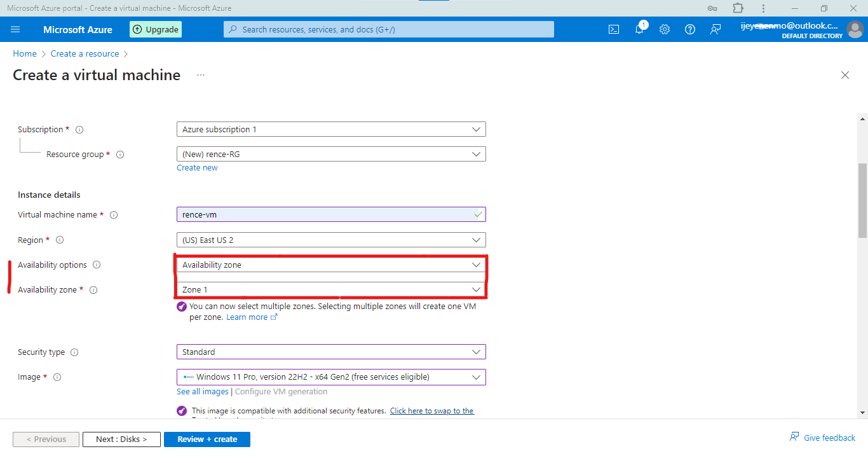This screenshot has height=463, width=868.
Task: Expand the Subscription dropdown
Action: point(331,130)
